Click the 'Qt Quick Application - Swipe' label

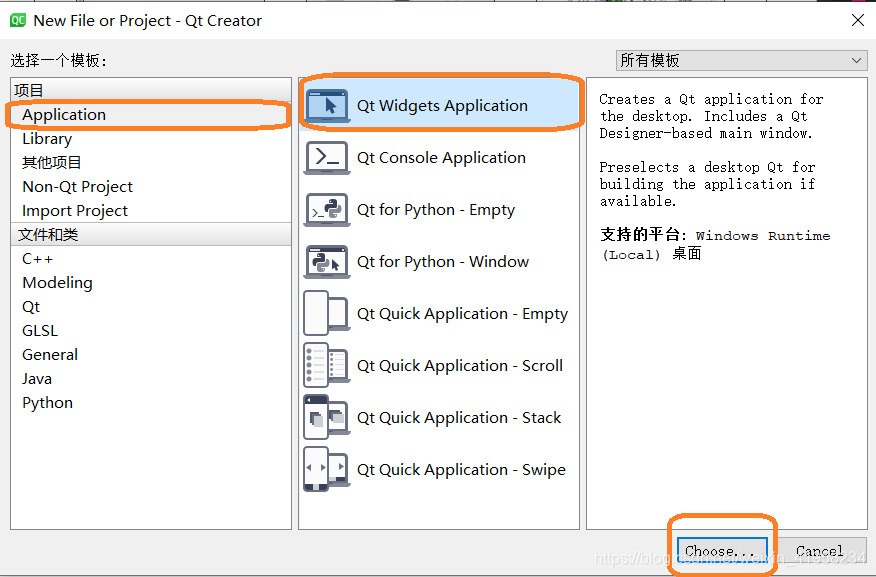(x=461, y=469)
